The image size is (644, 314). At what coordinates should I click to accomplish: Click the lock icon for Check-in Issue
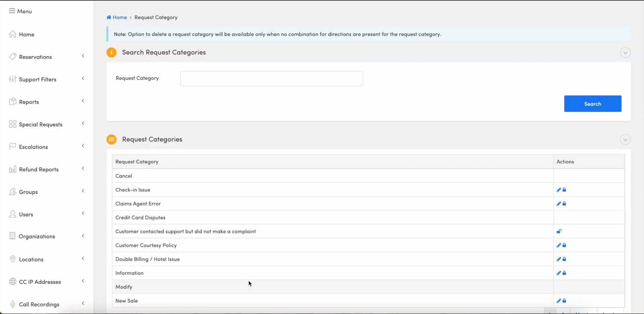coord(564,190)
